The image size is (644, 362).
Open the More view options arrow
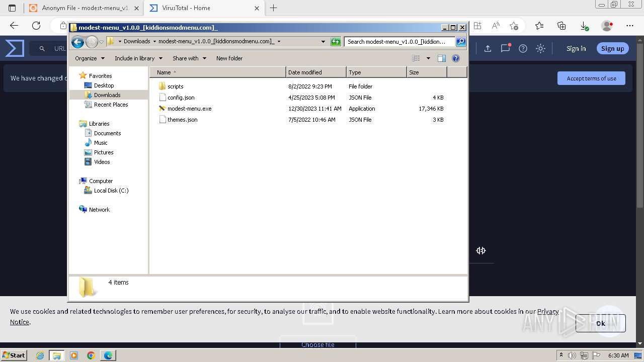coord(428,58)
